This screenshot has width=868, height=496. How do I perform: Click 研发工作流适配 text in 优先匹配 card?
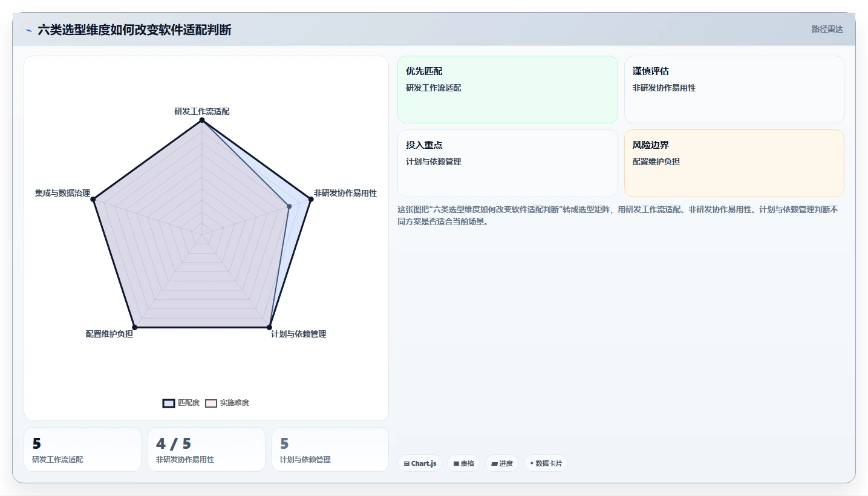434,88
